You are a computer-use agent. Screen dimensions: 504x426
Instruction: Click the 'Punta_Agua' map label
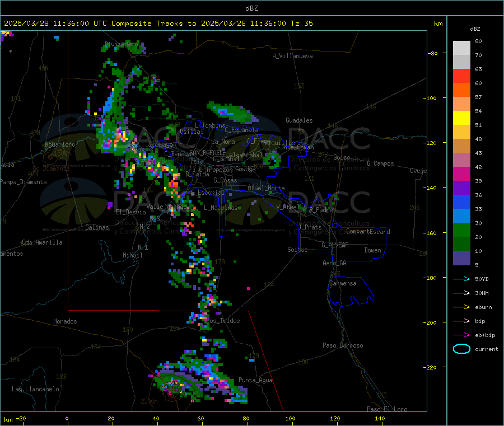pos(255,380)
